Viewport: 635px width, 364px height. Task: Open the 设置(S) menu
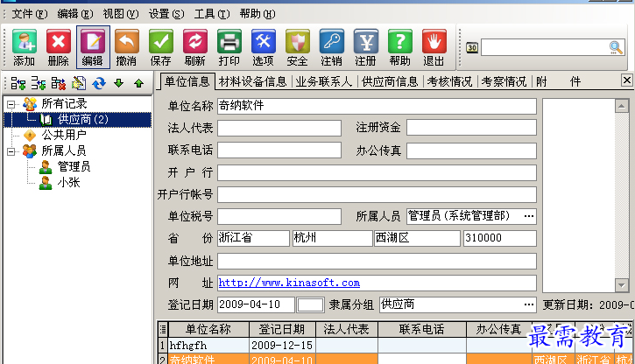166,14
